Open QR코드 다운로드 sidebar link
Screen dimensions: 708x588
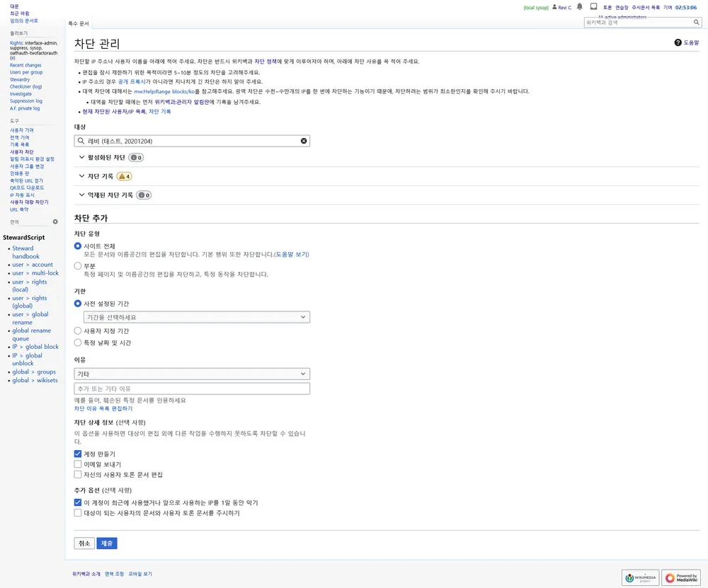point(27,188)
